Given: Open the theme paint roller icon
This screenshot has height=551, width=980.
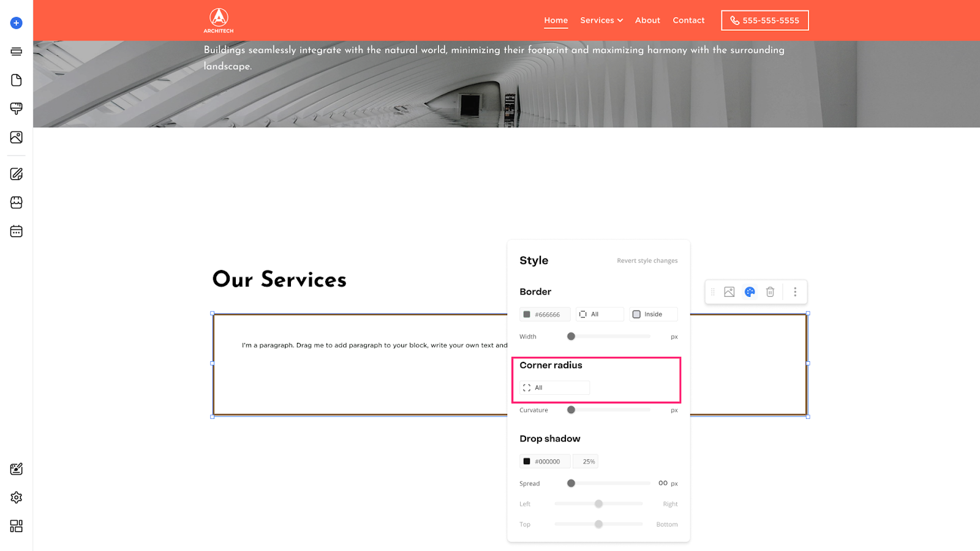Looking at the screenshot, I should (x=17, y=108).
